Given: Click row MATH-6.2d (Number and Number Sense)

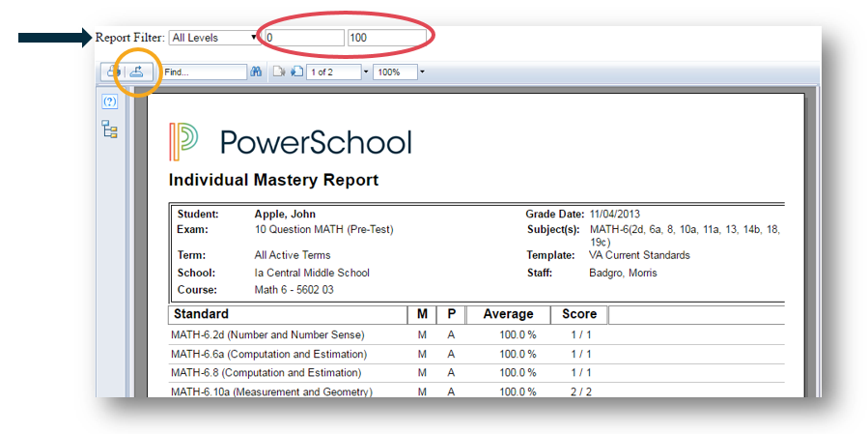Looking at the screenshot, I should (x=476, y=335).
